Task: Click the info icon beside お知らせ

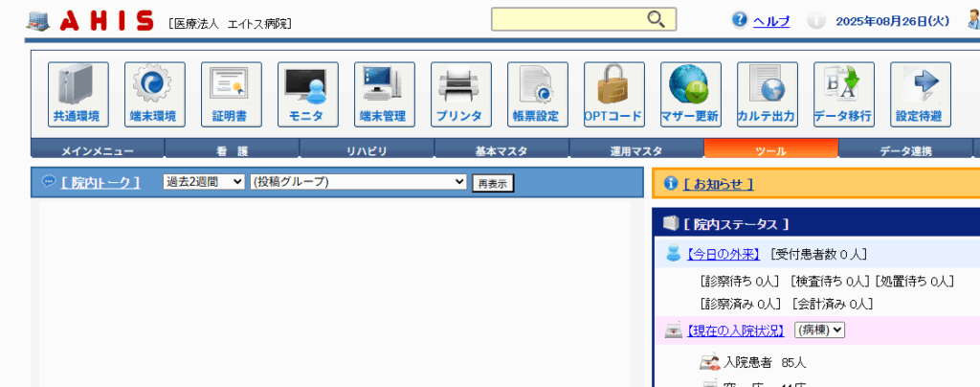Action: click(671, 183)
